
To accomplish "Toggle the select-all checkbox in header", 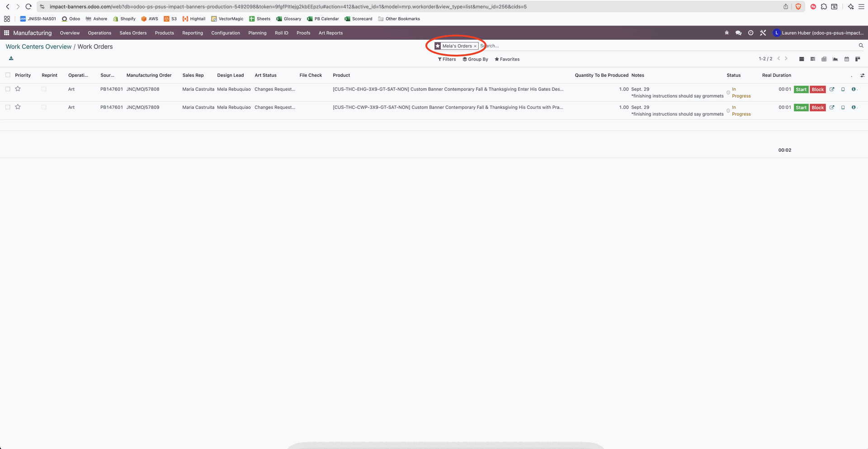I will pos(8,75).
